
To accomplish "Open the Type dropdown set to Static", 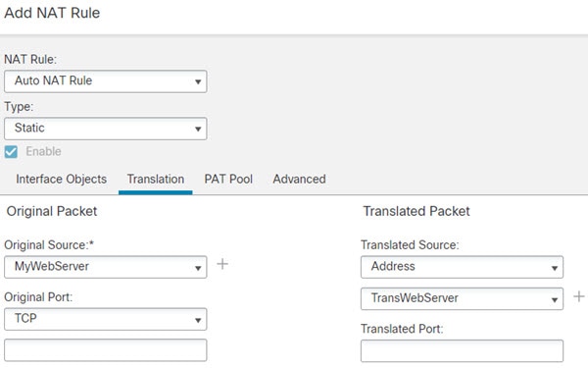I will click(x=106, y=129).
